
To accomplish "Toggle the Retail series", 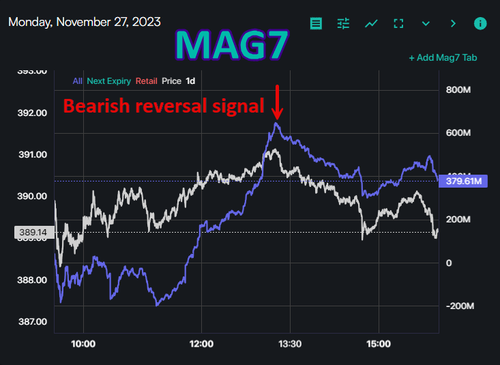I will 146,81.
